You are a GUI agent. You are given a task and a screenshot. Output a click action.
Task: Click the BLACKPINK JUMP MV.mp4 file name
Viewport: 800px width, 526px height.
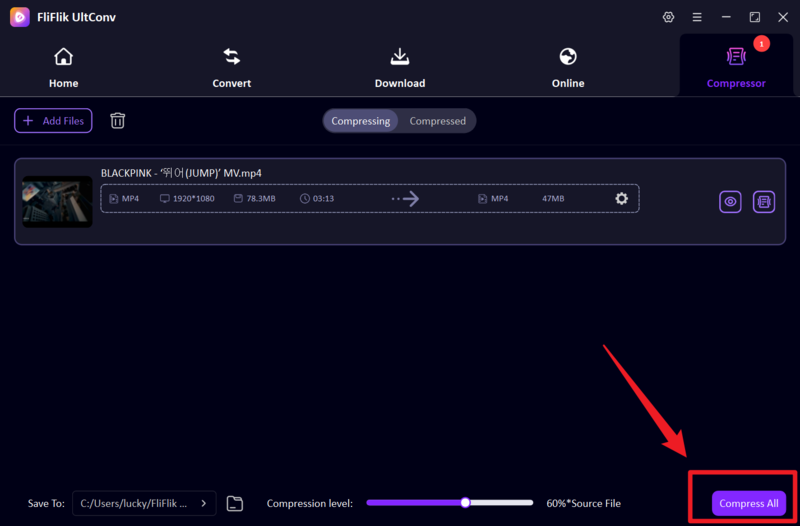181,173
